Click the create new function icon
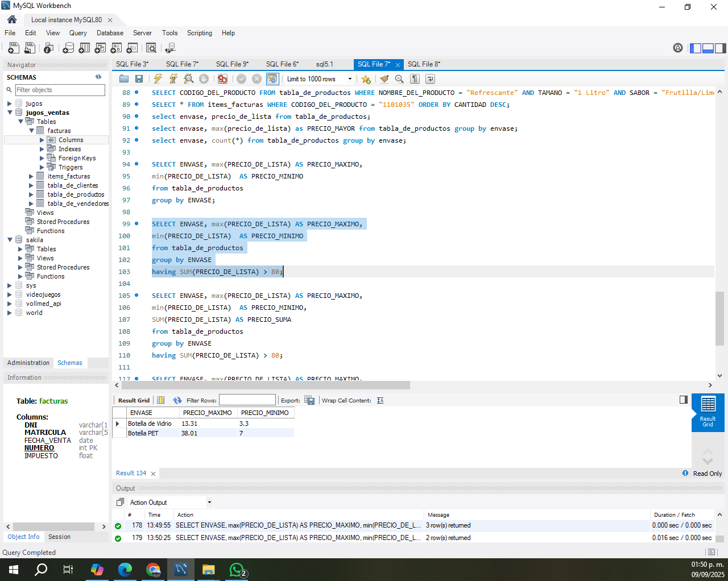 coord(132,48)
